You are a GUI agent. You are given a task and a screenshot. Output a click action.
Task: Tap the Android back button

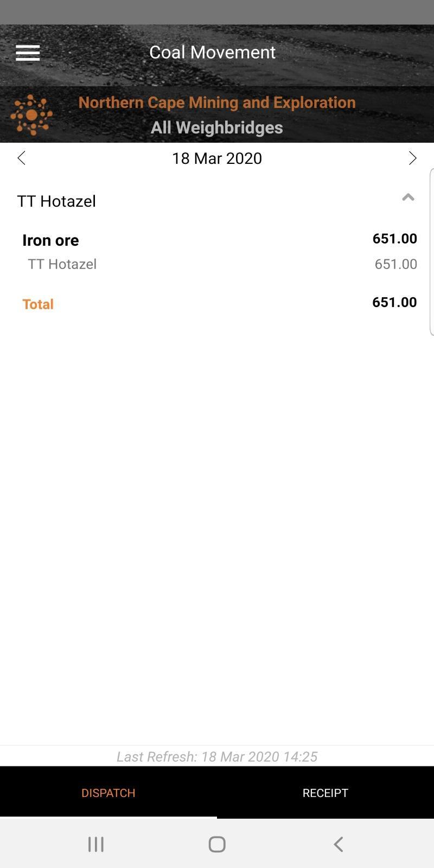tap(338, 844)
